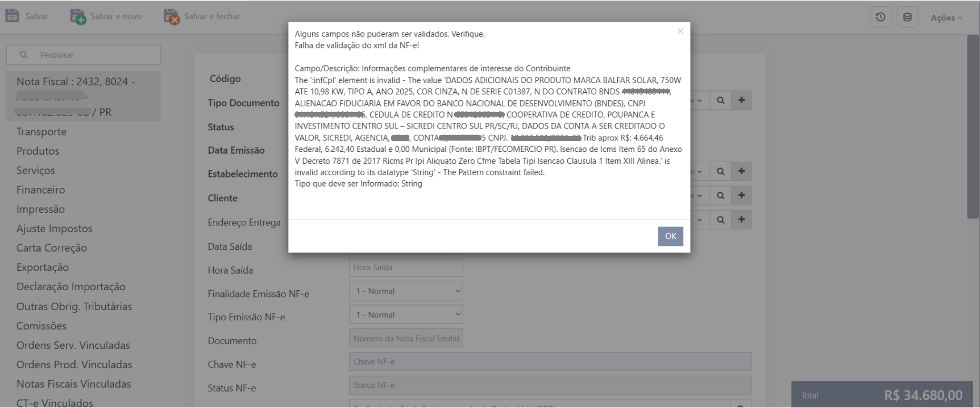Open the database icon button

click(907, 17)
